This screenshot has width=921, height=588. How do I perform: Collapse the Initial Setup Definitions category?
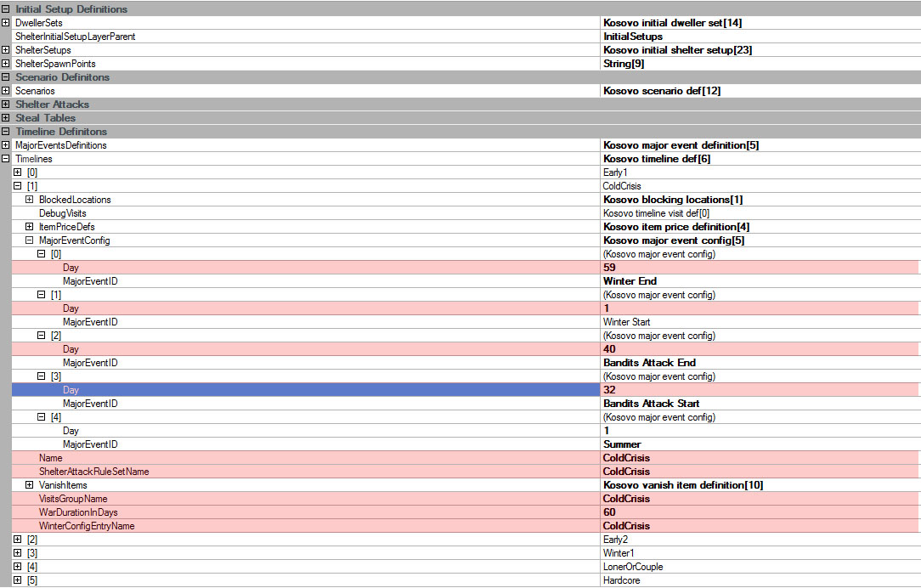click(5, 8)
